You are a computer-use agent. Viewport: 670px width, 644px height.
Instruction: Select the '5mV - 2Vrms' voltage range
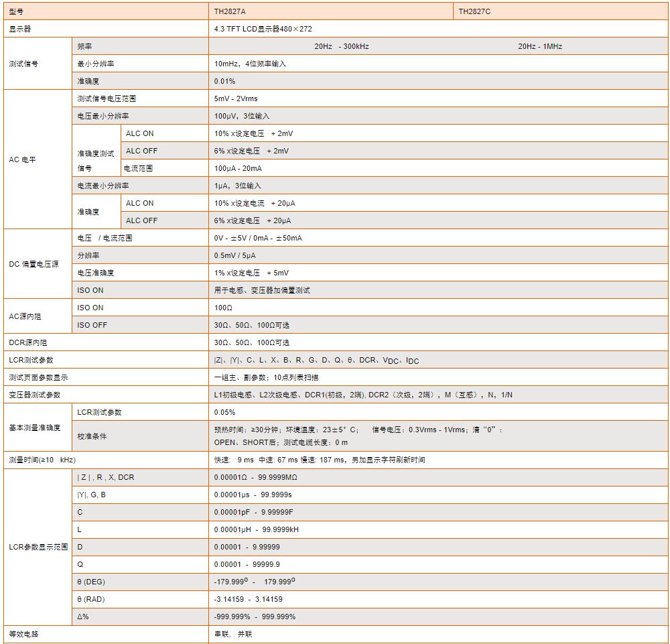(x=236, y=99)
